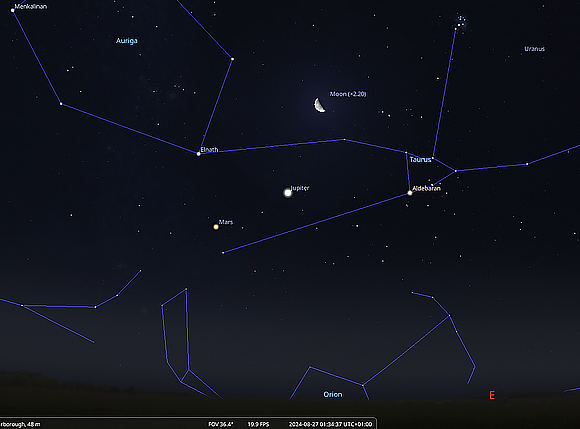The width and height of the screenshot is (580, 429).
Task: Click the FPS counter in status bar
Action: pyautogui.click(x=258, y=424)
